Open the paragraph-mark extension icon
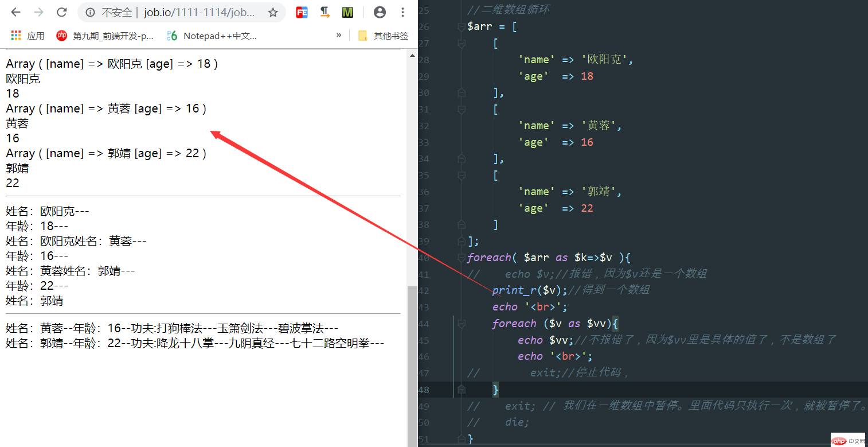868x447 pixels. (x=324, y=12)
